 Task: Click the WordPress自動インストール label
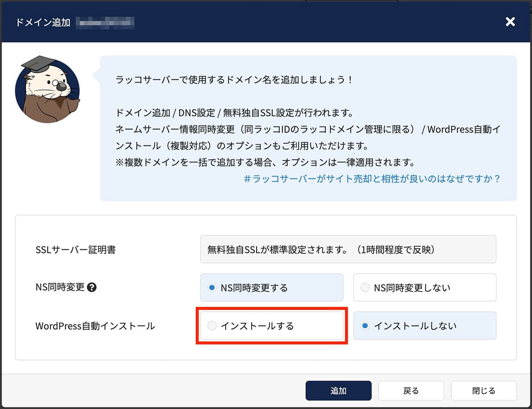[x=95, y=326]
